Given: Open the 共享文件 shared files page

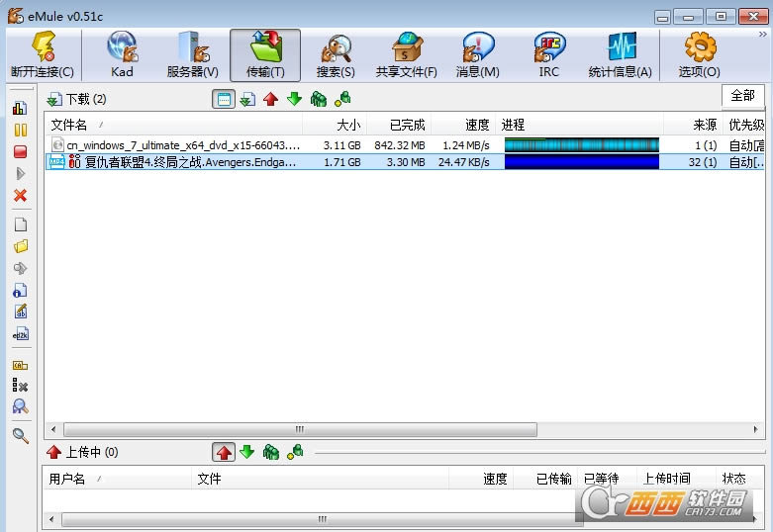Looking at the screenshot, I should pos(406,55).
